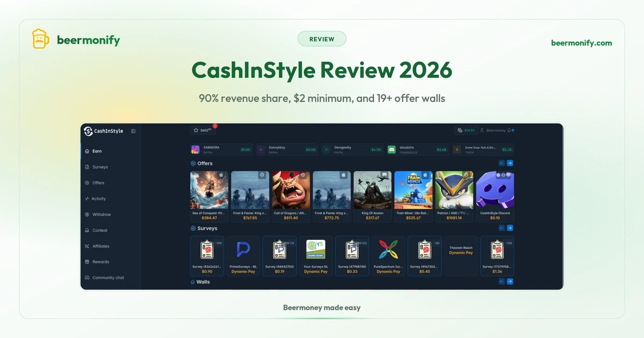Open the Call of Dragons offer
The width and height of the screenshot is (644, 338).
[x=291, y=196]
